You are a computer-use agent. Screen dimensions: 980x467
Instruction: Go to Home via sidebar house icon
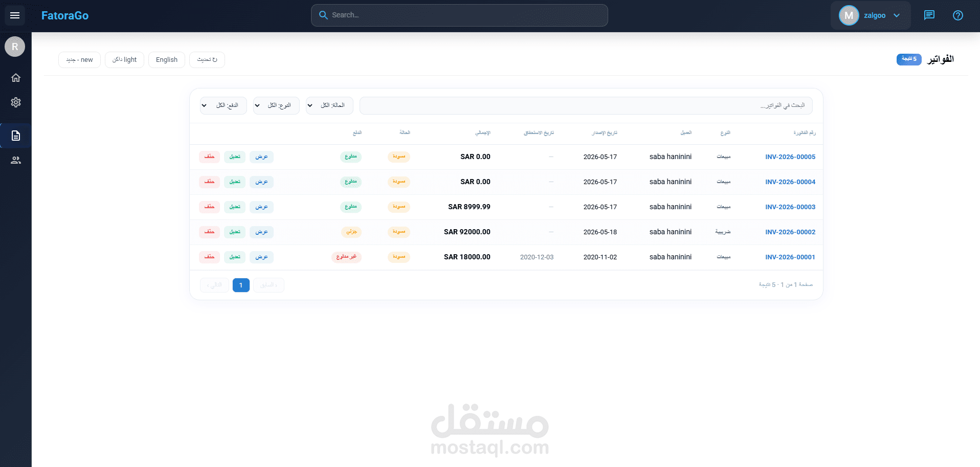coord(16,78)
